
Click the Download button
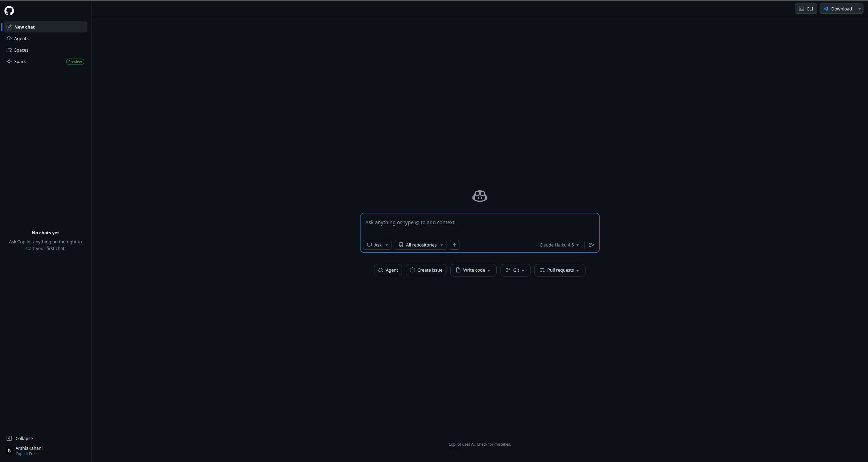pyautogui.click(x=838, y=9)
